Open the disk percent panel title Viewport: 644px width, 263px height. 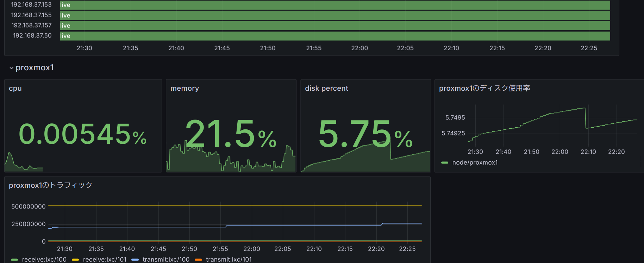click(x=326, y=88)
